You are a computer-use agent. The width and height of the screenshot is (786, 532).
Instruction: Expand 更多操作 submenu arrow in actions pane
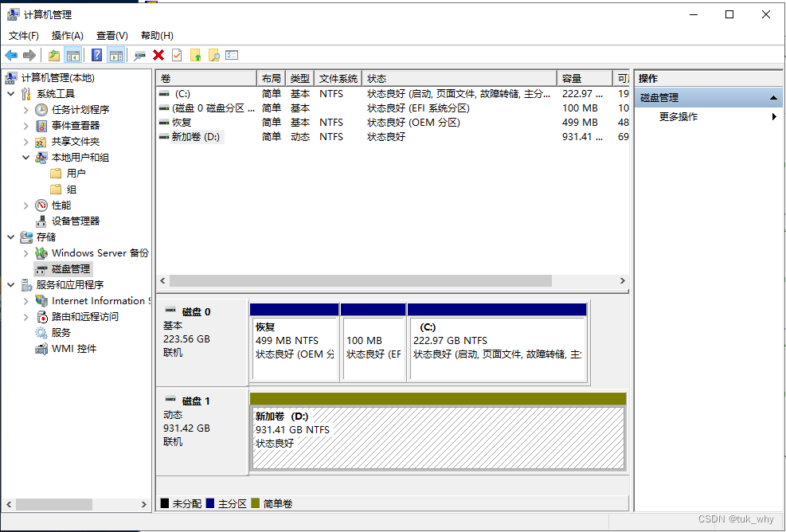[x=774, y=117]
